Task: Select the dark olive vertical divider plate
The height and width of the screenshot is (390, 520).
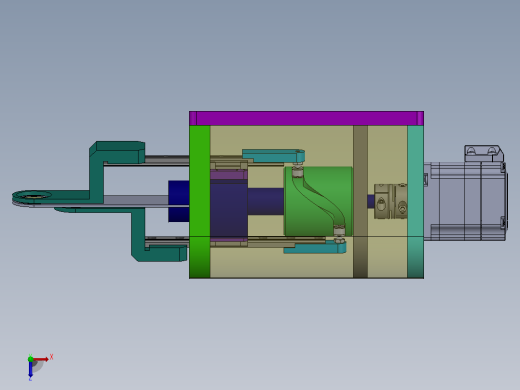Action: tap(360, 202)
